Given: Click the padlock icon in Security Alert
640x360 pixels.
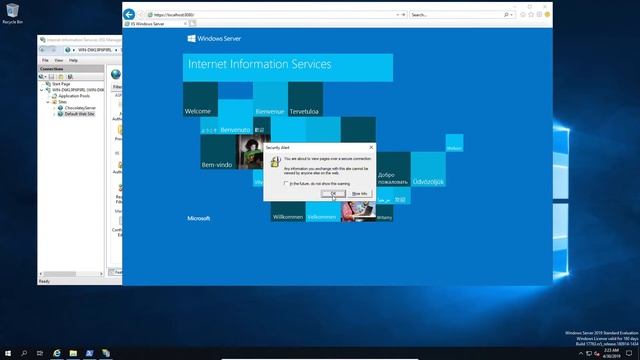Looking at the screenshot, I should click(276, 162).
